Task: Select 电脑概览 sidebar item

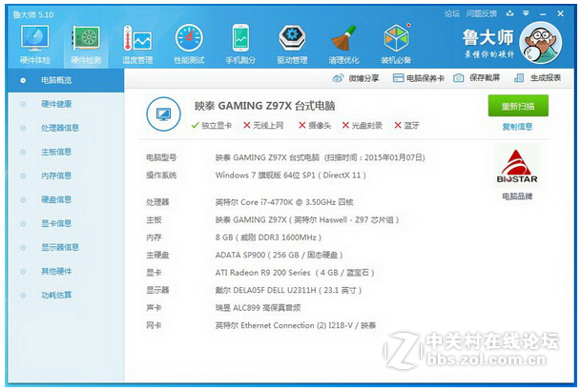Action: [66, 80]
